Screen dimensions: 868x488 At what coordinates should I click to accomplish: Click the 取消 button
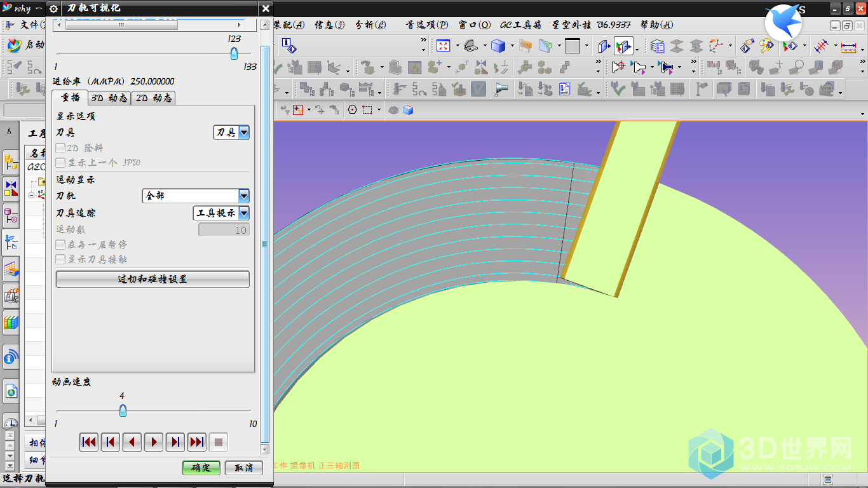(244, 468)
